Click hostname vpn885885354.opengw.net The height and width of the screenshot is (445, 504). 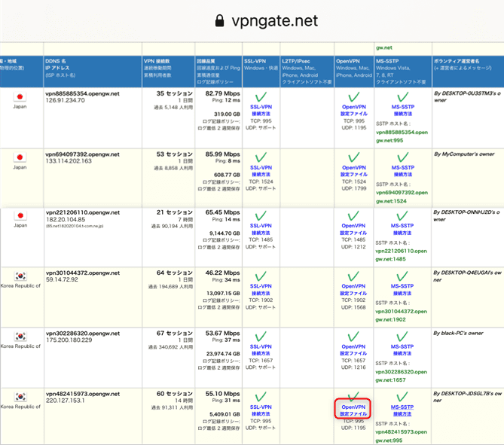tap(82, 93)
